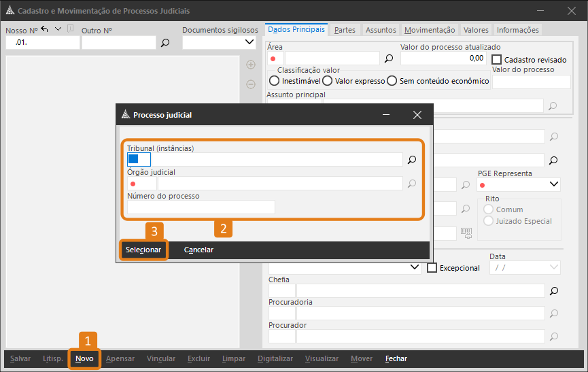Click the Número do processo input field
The height and width of the screenshot is (372, 588).
click(x=201, y=207)
